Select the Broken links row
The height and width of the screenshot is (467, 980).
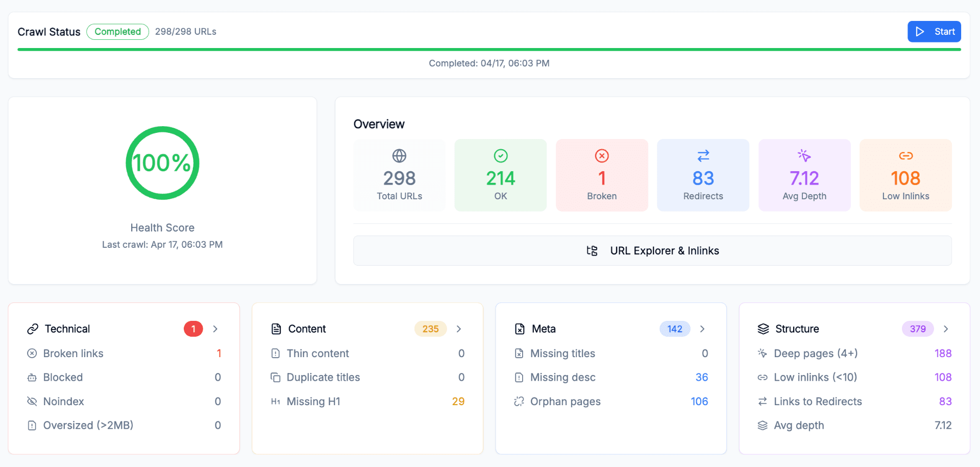[124, 354]
